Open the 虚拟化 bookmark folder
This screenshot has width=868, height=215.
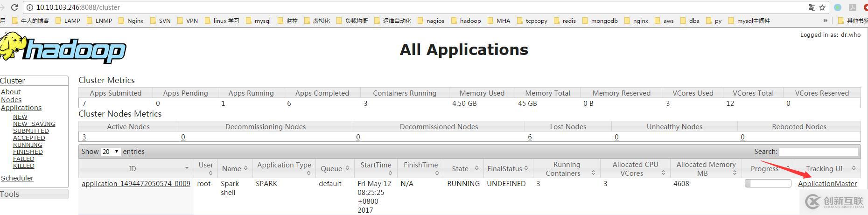coord(317,21)
